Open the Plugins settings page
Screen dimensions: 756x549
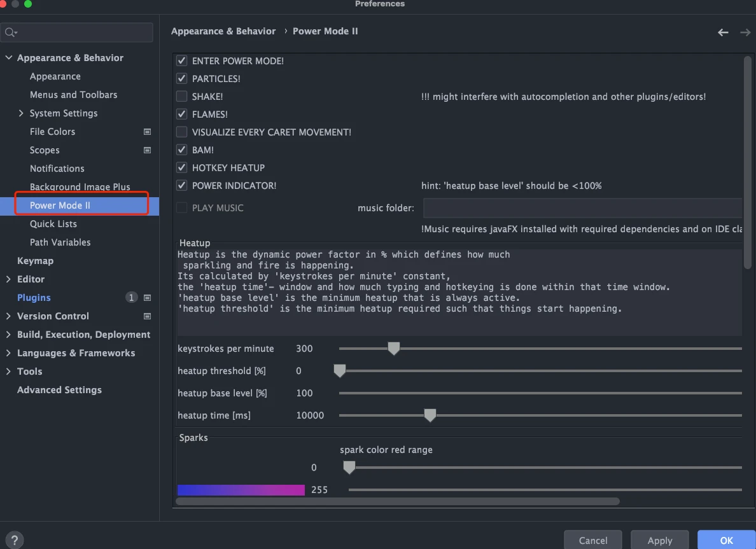34,298
